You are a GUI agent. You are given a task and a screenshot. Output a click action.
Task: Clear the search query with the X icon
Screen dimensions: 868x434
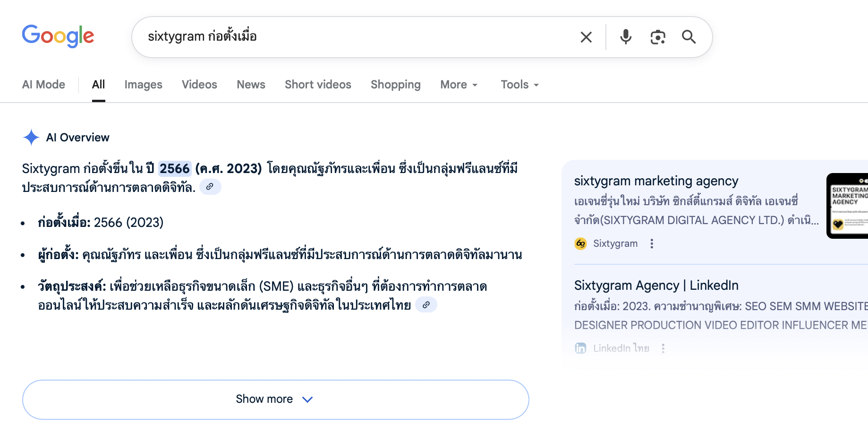(x=586, y=37)
